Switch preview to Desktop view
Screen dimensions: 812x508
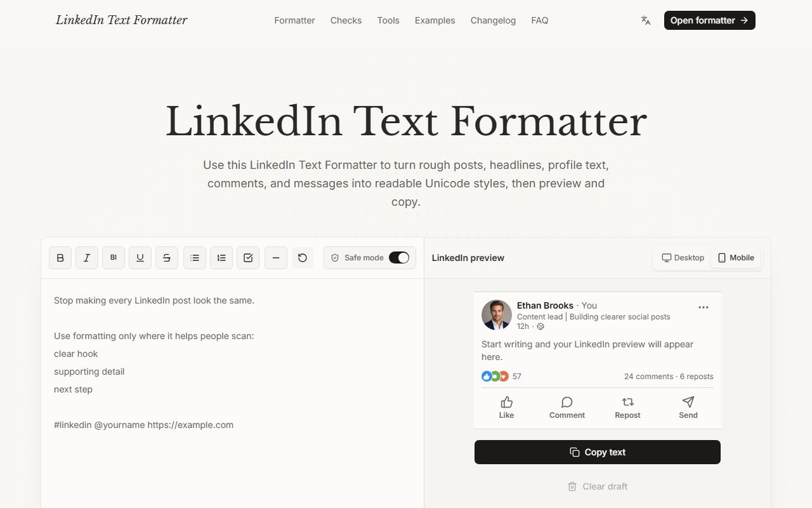pyautogui.click(x=683, y=258)
